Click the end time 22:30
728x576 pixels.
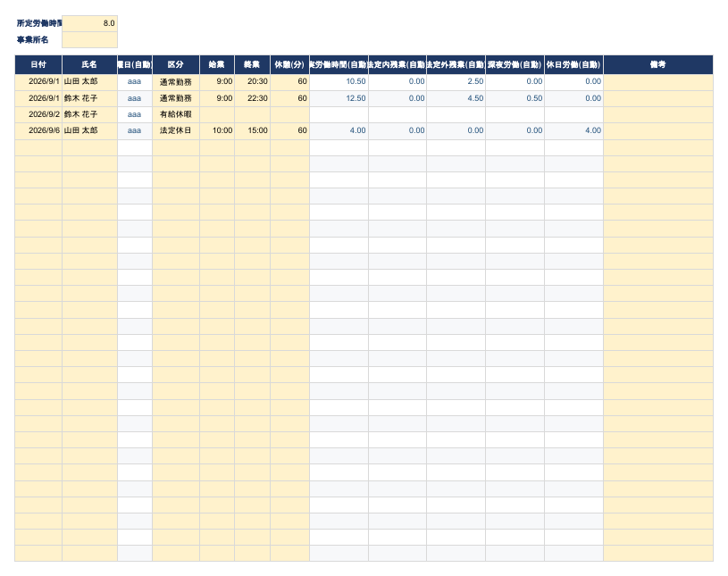point(252,98)
